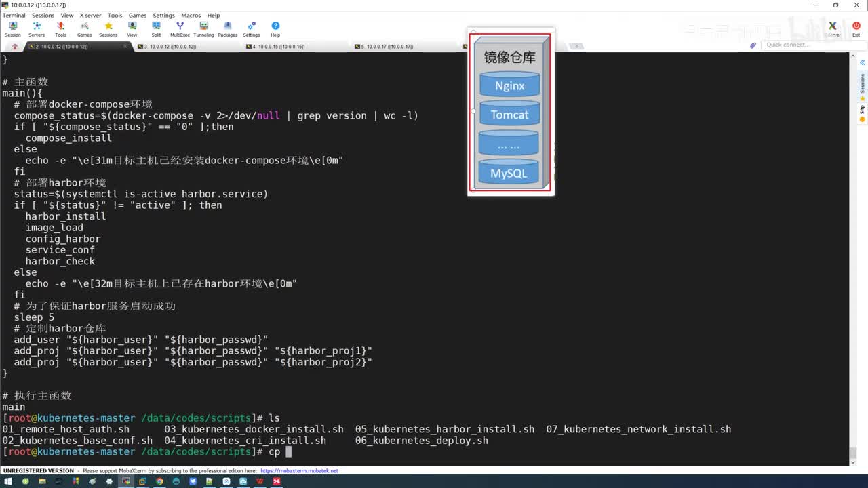Click 02_kubernetes_base_conf.sh filename

pos(77,441)
